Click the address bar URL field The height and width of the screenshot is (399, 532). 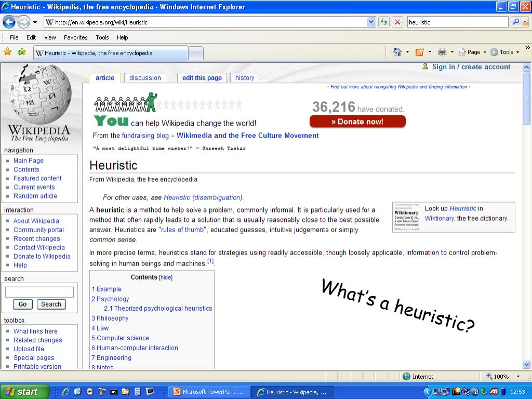206,22
